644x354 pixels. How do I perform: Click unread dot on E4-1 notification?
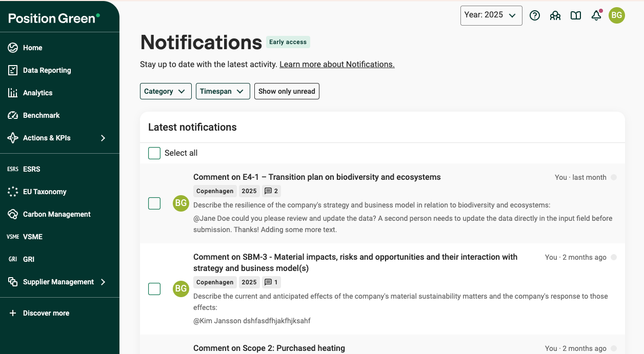pyautogui.click(x=614, y=177)
